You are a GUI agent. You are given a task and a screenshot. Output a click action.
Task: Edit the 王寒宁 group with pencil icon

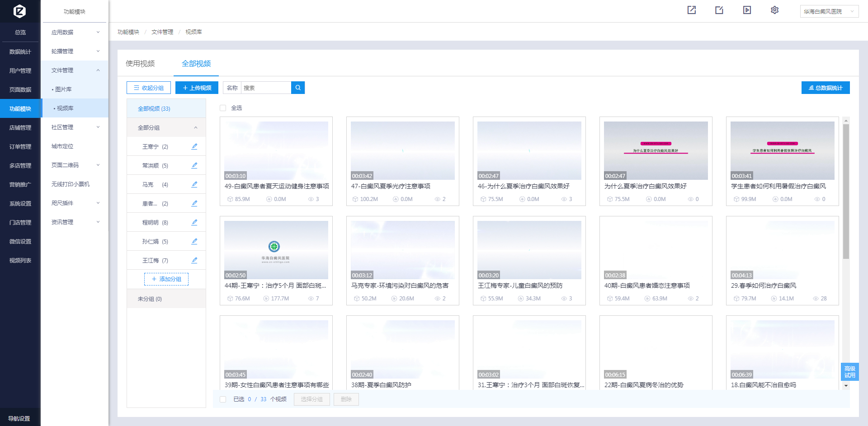point(194,146)
